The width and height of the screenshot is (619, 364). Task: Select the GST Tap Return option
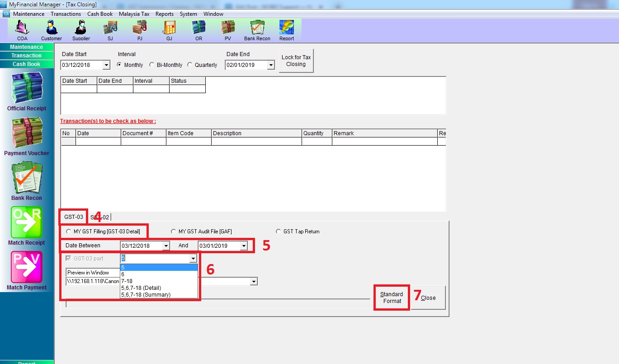click(x=279, y=232)
